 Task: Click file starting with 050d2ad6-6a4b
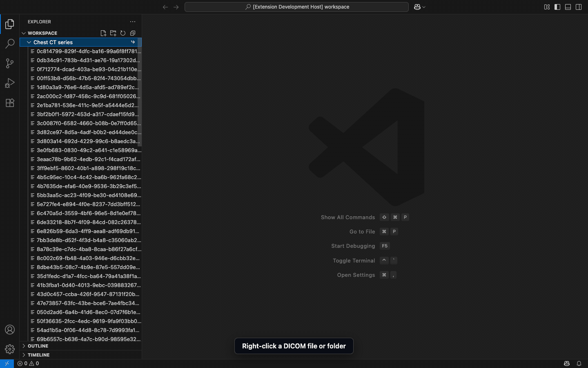tap(81, 312)
